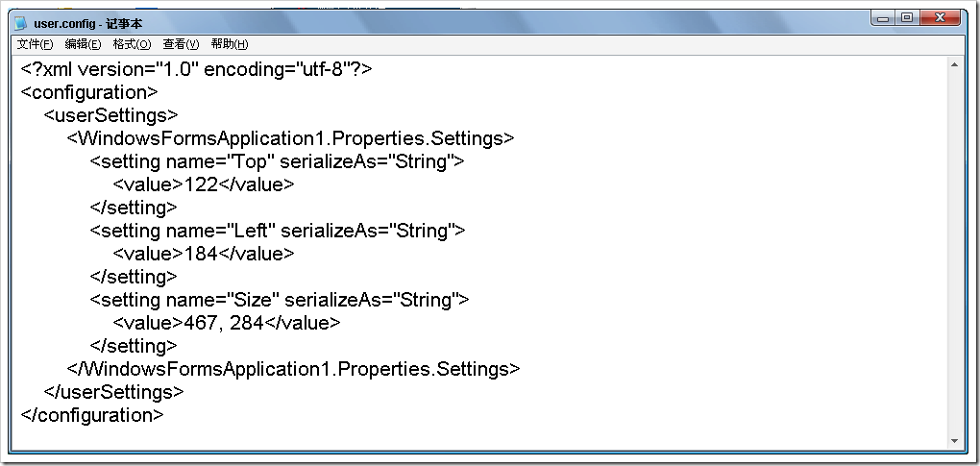Click the user.config title bar text
The width and height of the screenshot is (980, 466).
[88, 24]
